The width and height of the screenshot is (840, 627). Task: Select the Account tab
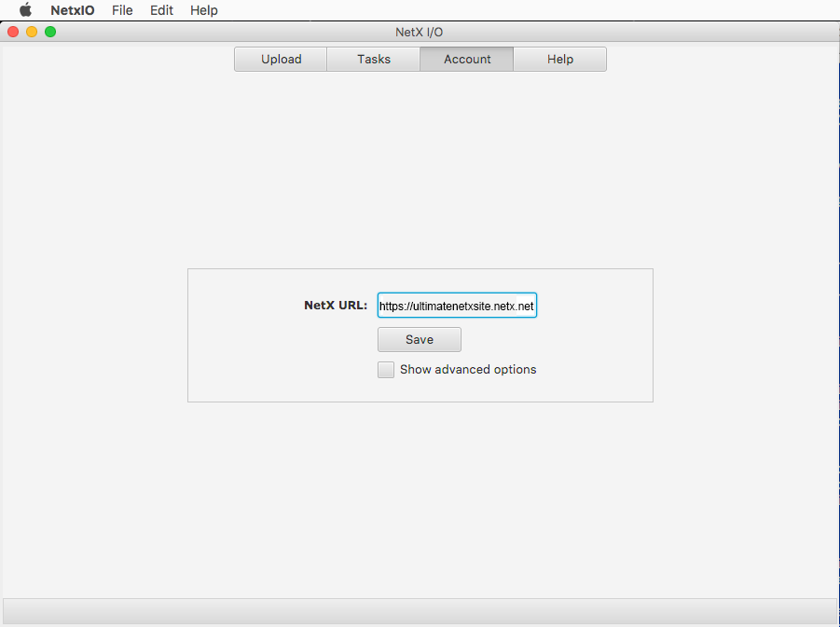(x=467, y=59)
